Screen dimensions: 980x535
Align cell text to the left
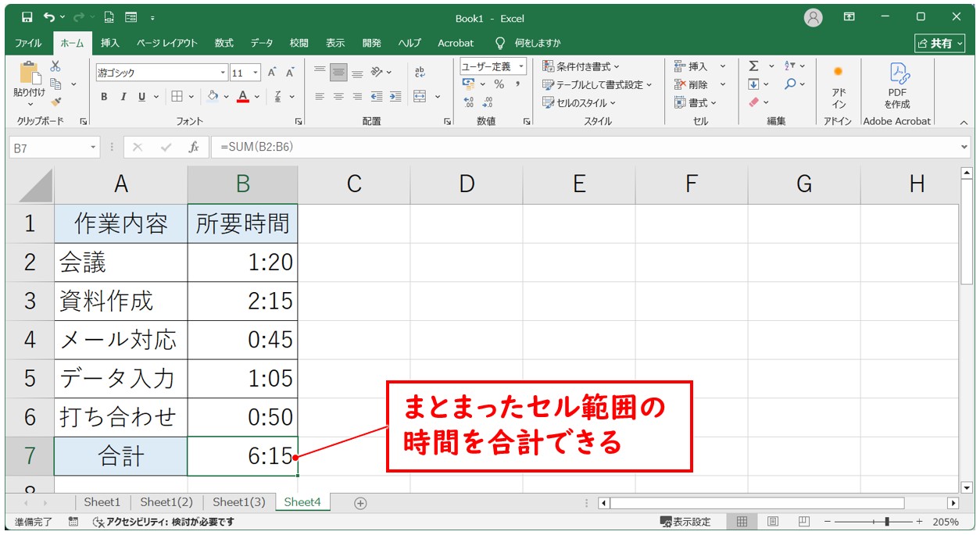(x=320, y=97)
